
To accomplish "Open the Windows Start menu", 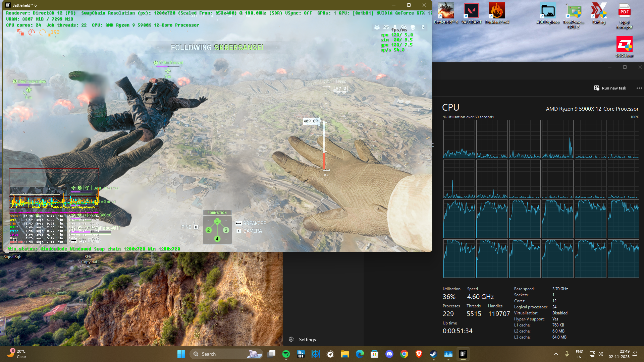I will (181, 354).
